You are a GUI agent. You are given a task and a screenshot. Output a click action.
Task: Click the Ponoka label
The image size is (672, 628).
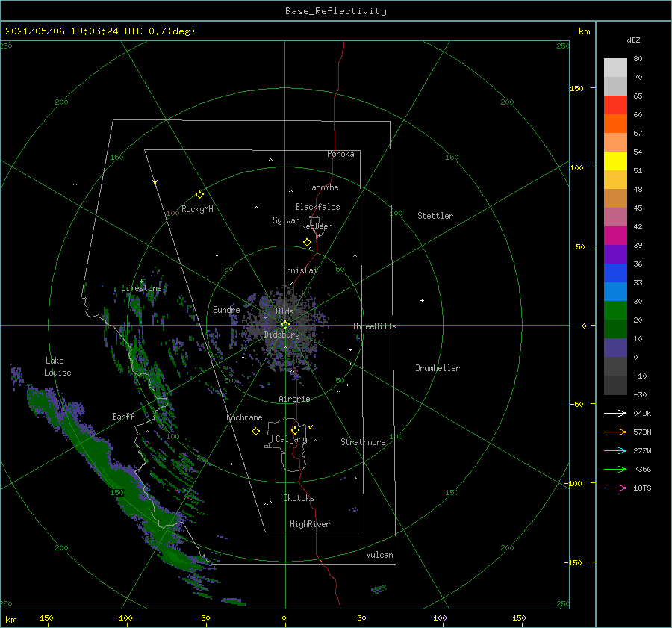340,154
